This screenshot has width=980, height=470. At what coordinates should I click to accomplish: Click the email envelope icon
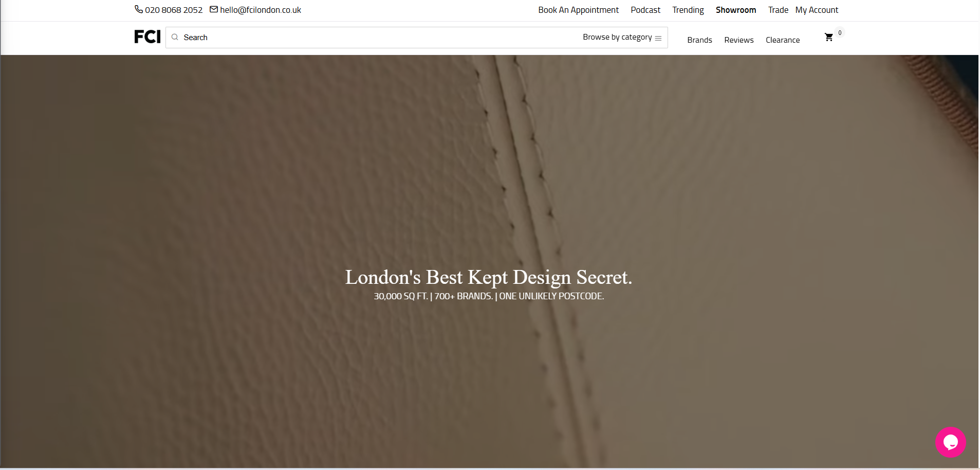tap(214, 9)
